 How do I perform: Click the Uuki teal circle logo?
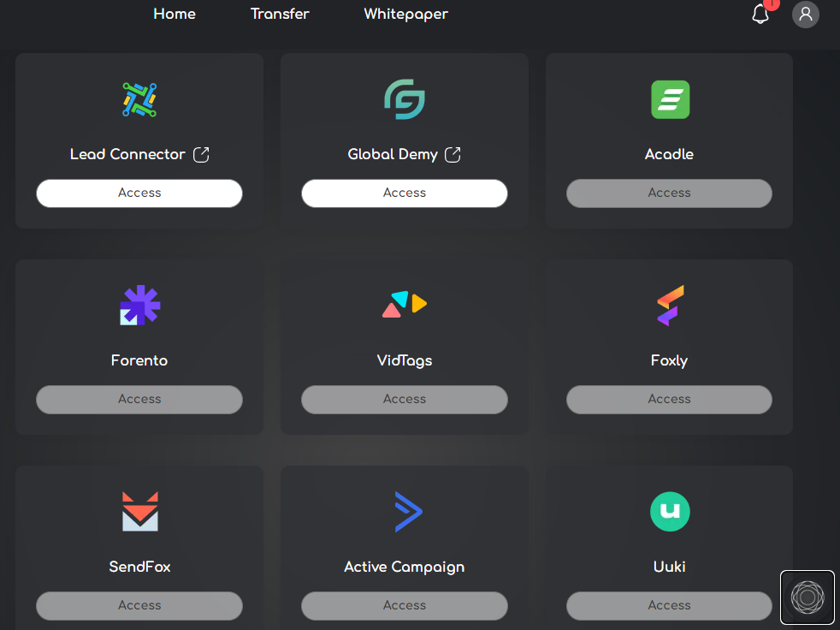[670, 512]
